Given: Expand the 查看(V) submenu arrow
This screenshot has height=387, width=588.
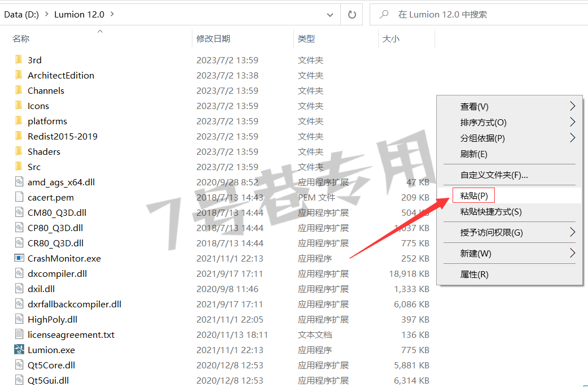Looking at the screenshot, I should pos(572,107).
